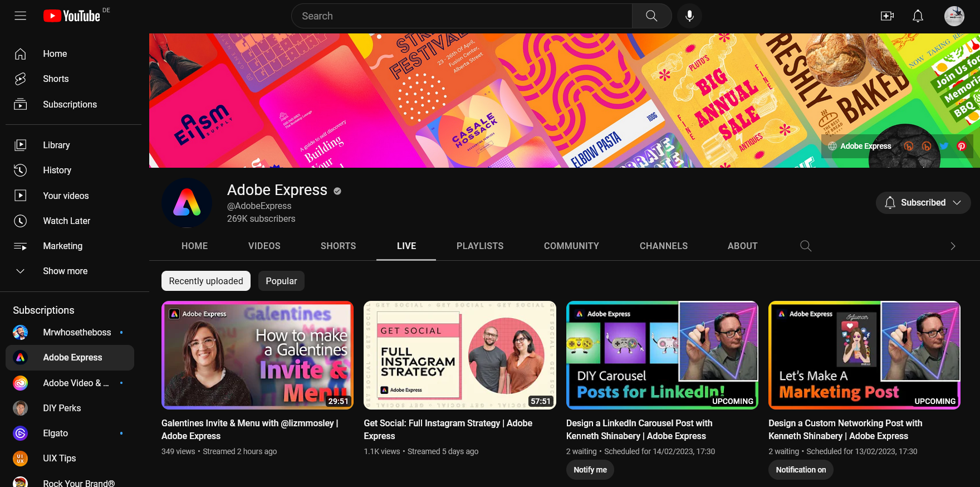Switch to the VIDEOS tab

click(x=264, y=246)
